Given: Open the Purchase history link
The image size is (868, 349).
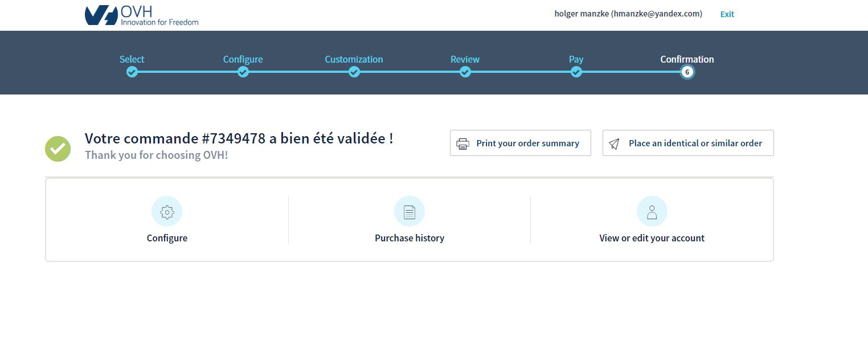Looking at the screenshot, I should coord(410,238).
